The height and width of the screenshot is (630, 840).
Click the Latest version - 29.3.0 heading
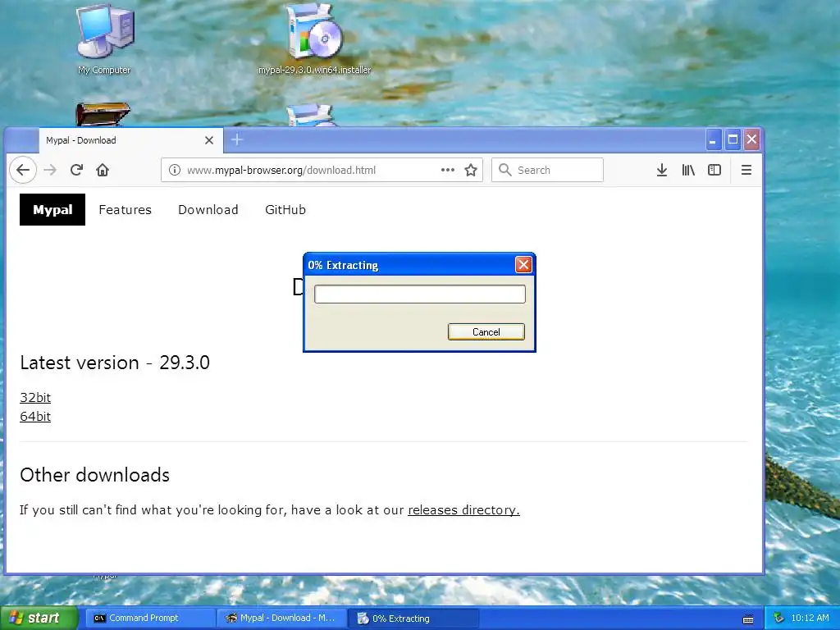click(115, 363)
